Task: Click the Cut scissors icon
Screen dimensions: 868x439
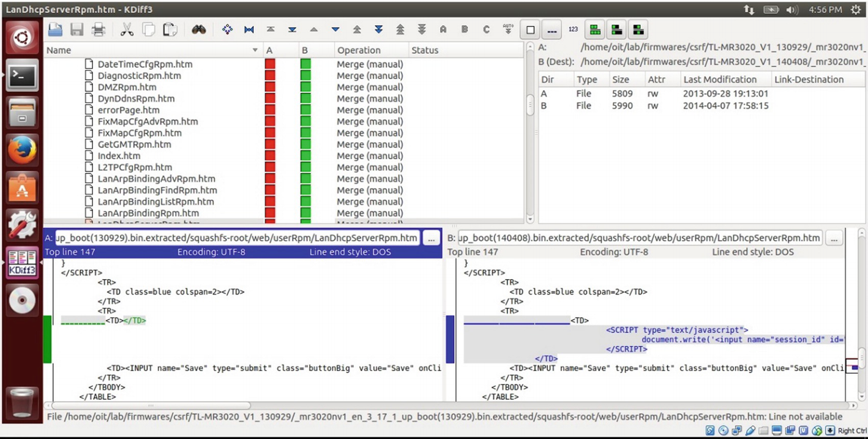Action: click(x=127, y=29)
